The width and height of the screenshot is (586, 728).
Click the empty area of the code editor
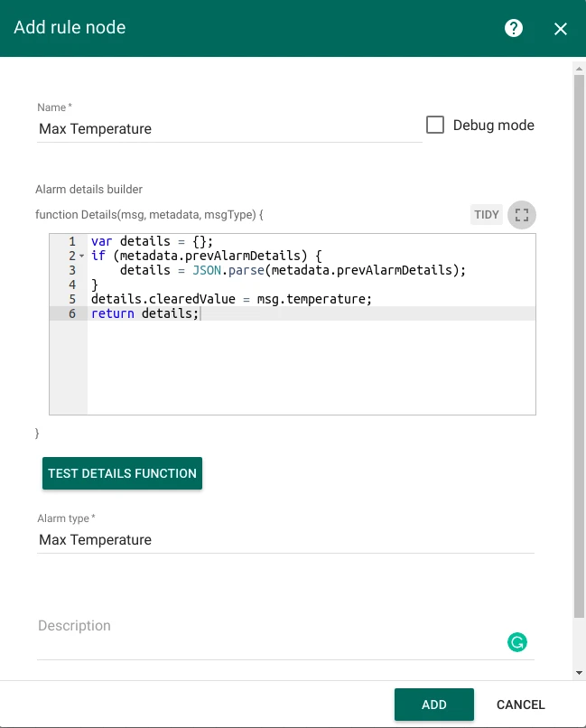pyautogui.click(x=311, y=367)
